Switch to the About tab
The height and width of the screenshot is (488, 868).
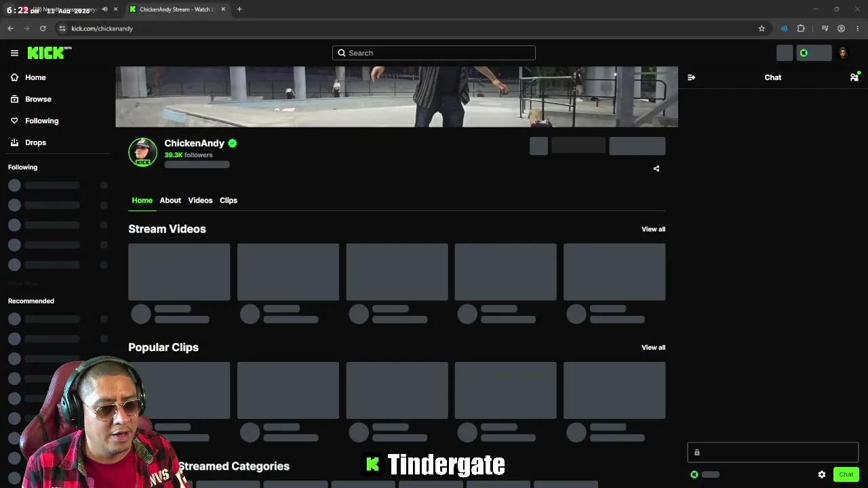[x=170, y=201]
